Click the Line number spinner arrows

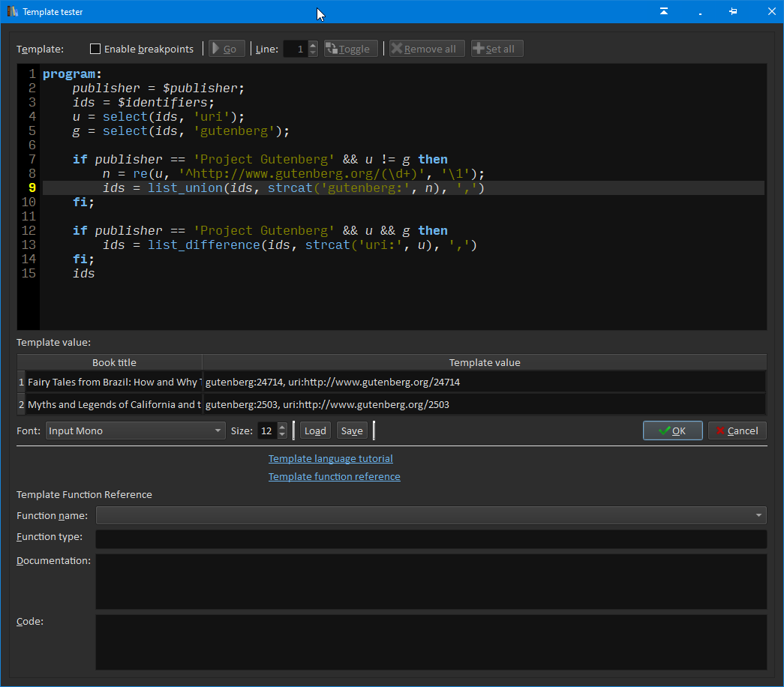pyautogui.click(x=313, y=49)
